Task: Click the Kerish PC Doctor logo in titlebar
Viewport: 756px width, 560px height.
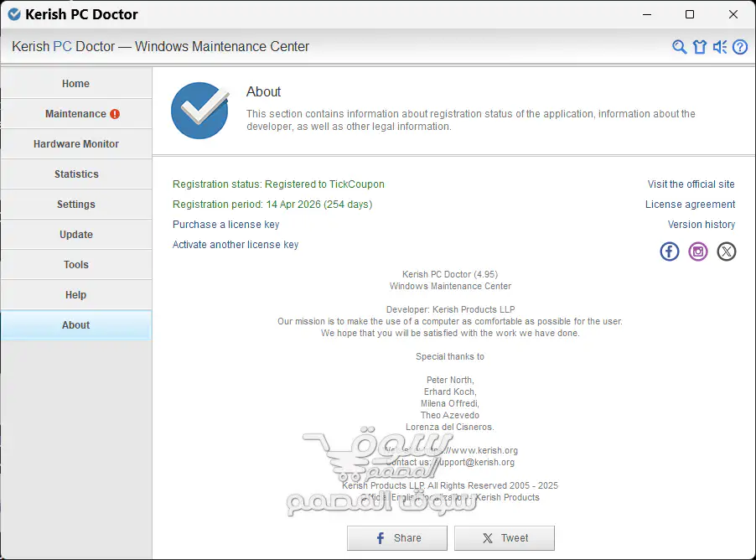Action: [x=15, y=14]
